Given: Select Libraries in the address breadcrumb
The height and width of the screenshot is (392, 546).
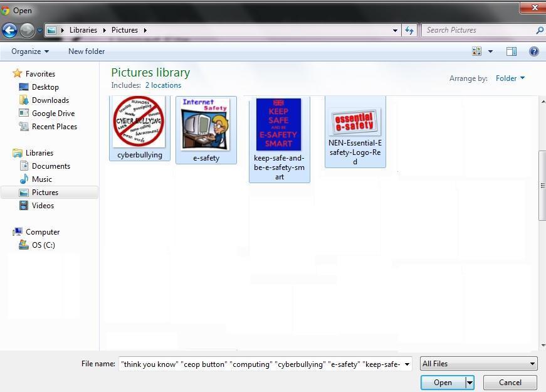Looking at the screenshot, I should coord(83,30).
